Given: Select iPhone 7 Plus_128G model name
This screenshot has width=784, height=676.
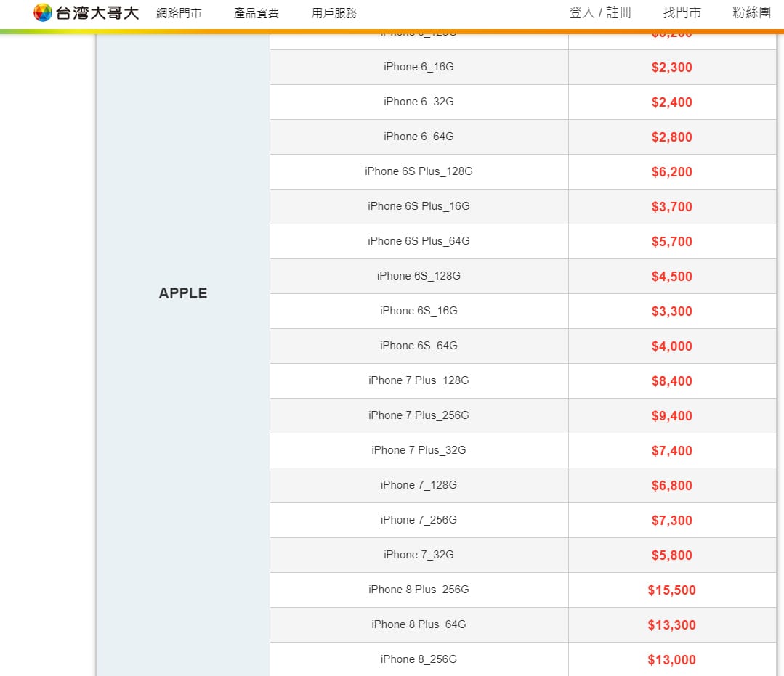Looking at the screenshot, I should pyautogui.click(x=419, y=380).
